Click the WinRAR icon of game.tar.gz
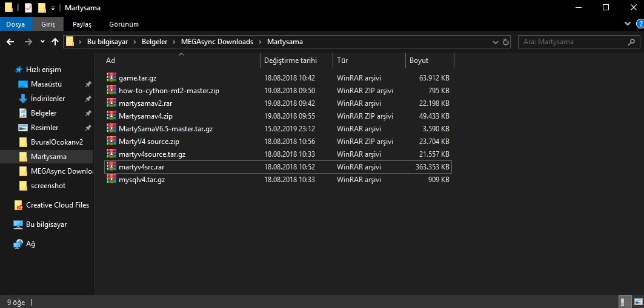Screen dimensions: 644x308 point(111,77)
